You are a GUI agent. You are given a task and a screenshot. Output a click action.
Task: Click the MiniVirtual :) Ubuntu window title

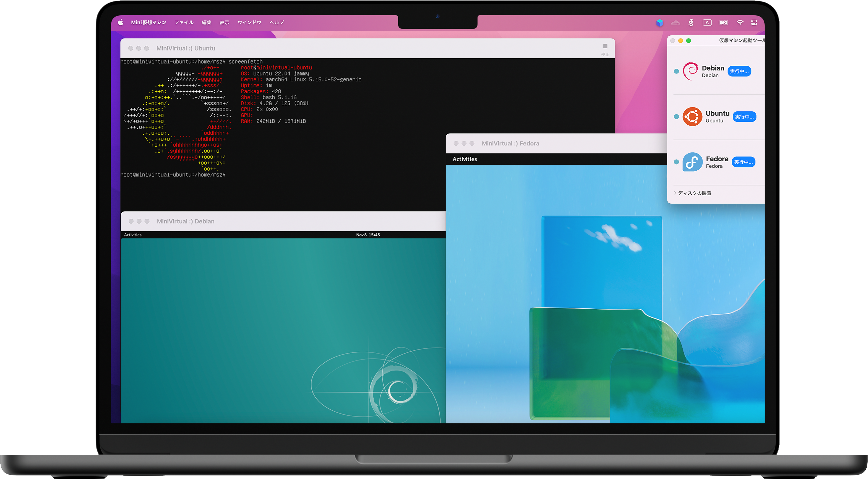[185, 48]
